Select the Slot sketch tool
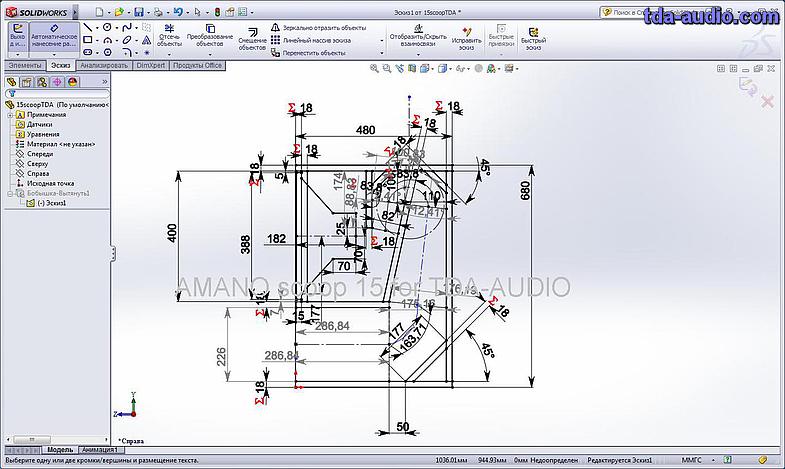 pyautogui.click(x=88, y=52)
